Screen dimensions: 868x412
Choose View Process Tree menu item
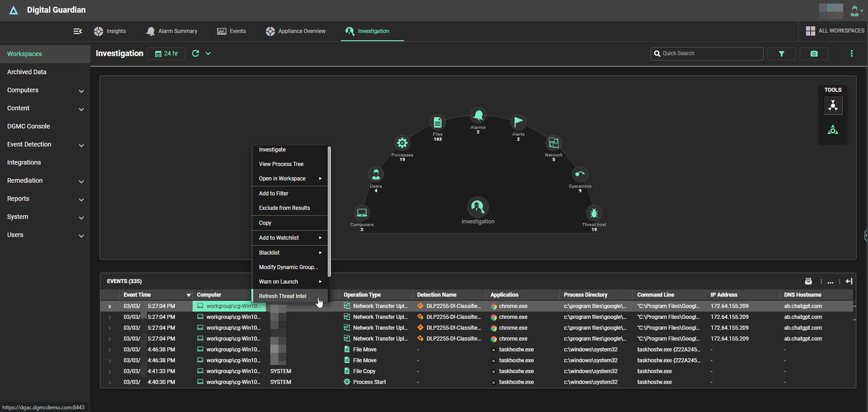(289, 164)
